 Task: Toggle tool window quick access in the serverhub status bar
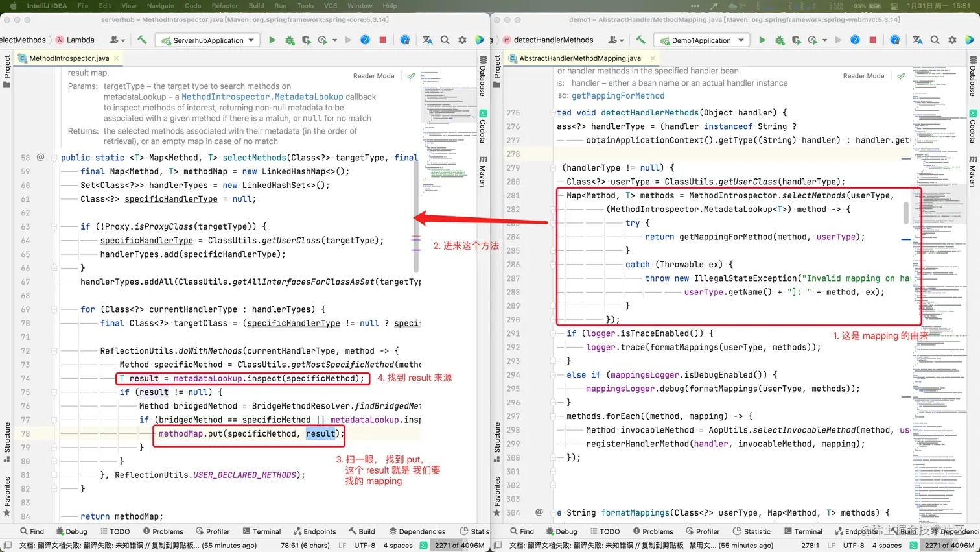click(7, 546)
